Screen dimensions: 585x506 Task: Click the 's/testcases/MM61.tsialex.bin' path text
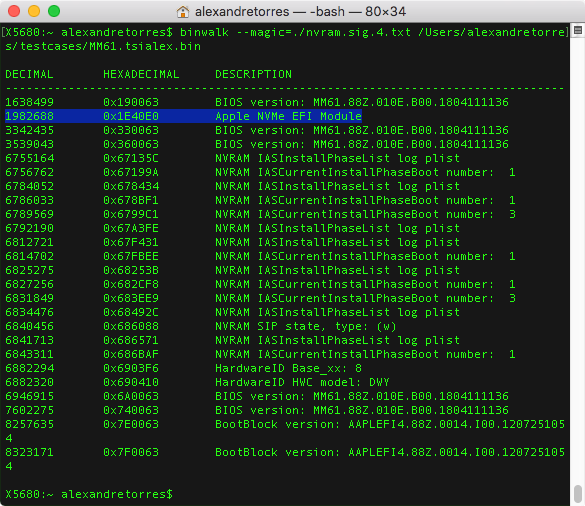[x=103, y=46]
